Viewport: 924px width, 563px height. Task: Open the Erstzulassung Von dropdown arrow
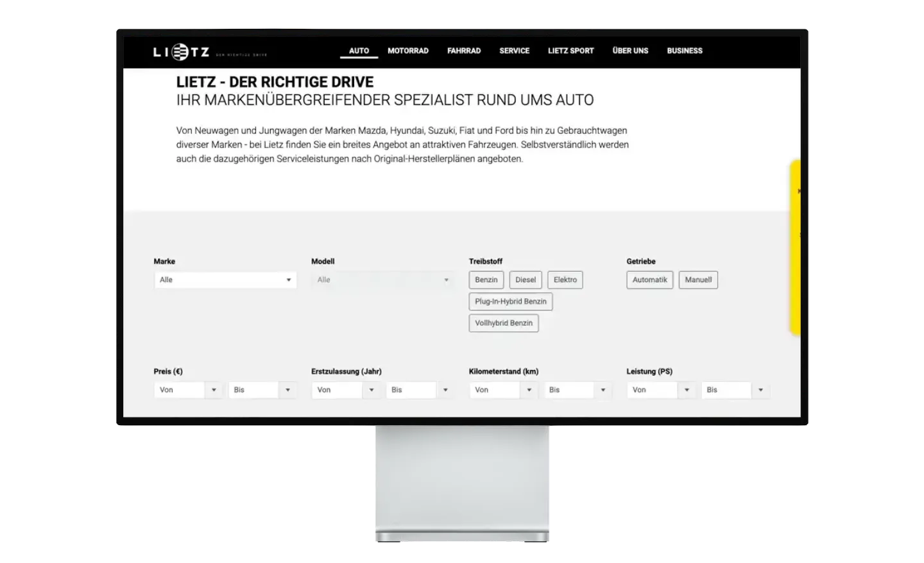(372, 390)
